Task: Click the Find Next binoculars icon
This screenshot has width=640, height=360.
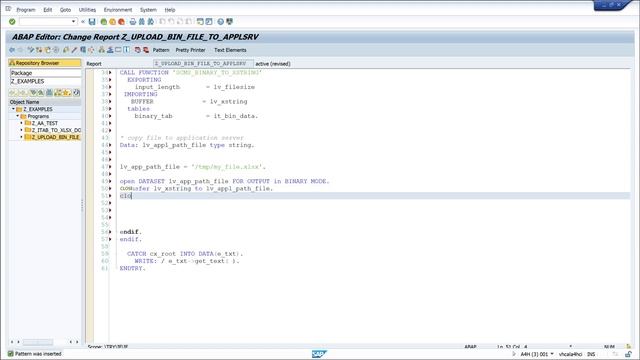Action: [x=151, y=22]
